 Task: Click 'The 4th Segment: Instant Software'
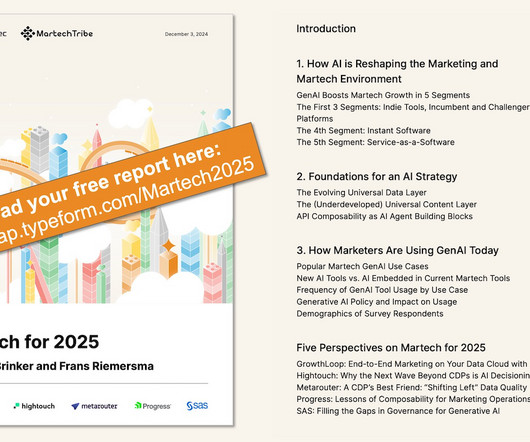pyautogui.click(x=363, y=130)
